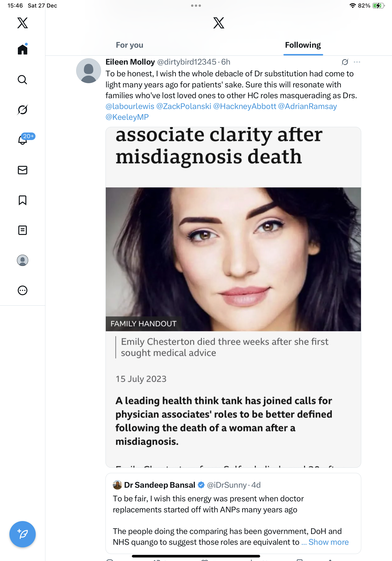Click Grok explain icon on Eileen's post

point(345,62)
